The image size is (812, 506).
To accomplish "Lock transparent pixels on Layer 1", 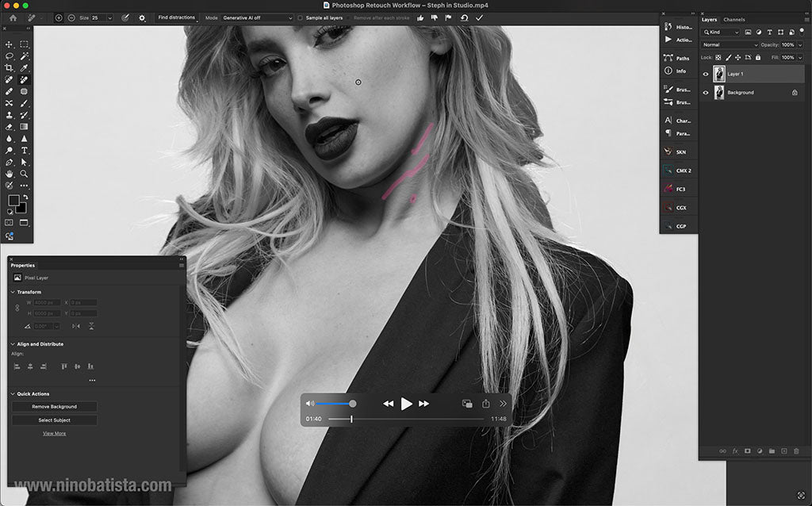I will (719, 57).
